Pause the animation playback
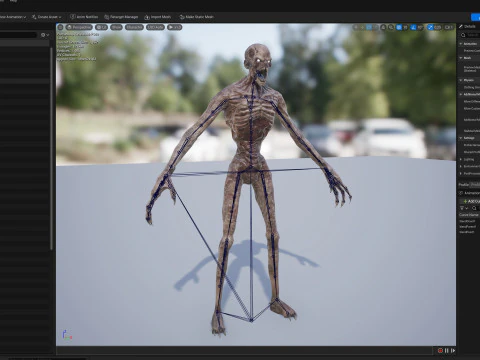The width and height of the screenshot is (480, 360). point(447,350)
